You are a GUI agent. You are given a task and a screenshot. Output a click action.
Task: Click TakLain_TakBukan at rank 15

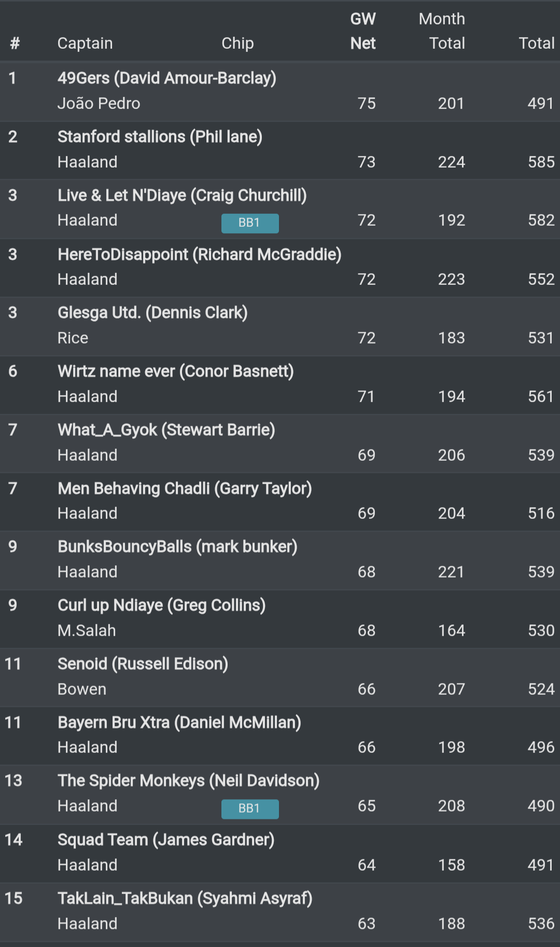(x=184, y=898)
